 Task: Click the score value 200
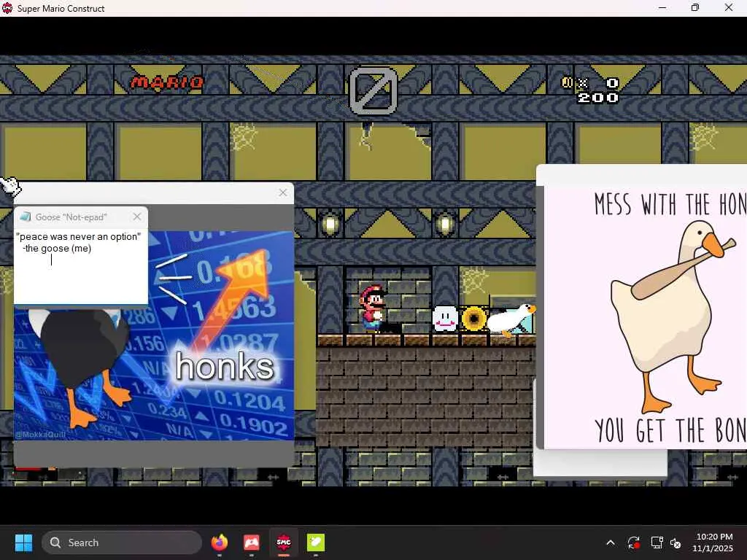pos(598,98)
